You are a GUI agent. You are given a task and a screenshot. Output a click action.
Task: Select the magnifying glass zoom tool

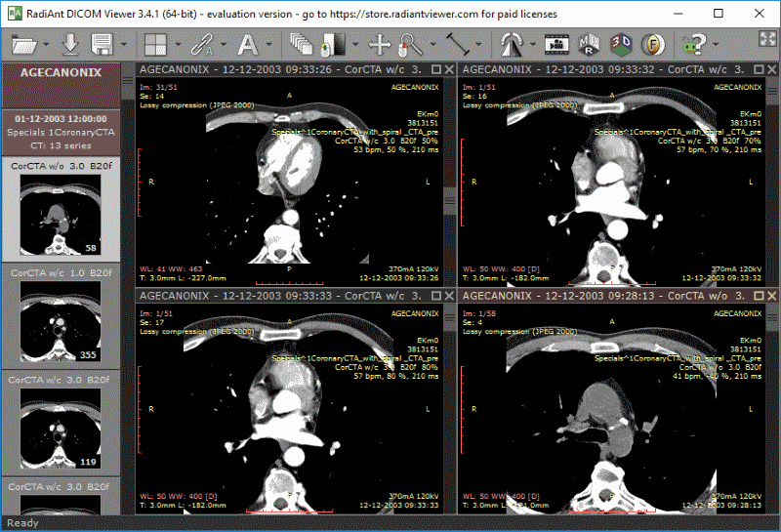[411, 44]
